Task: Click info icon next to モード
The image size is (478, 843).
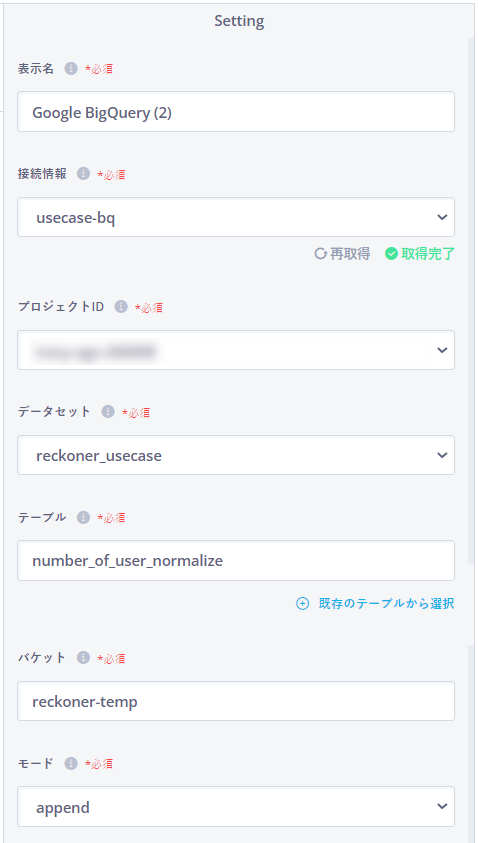Action: point(70,762)
